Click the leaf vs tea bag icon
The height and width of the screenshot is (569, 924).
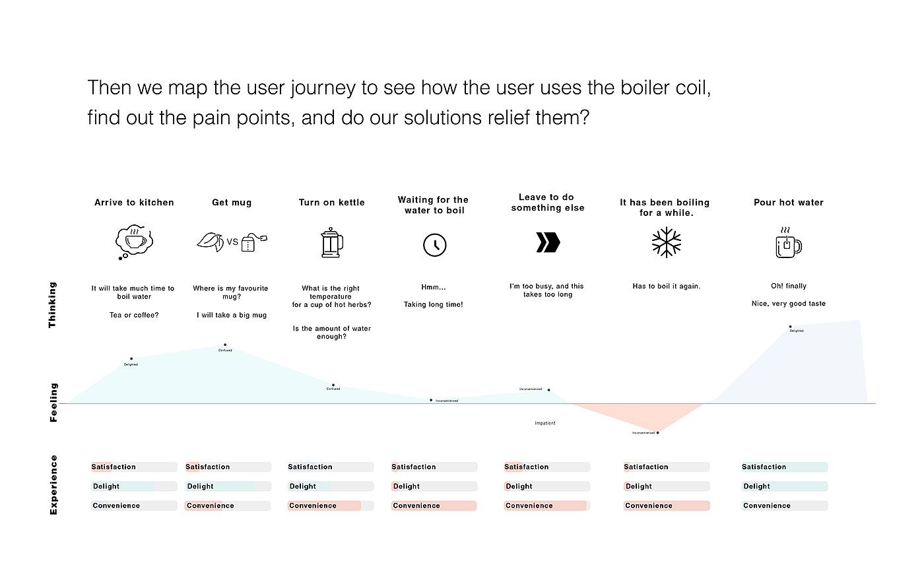(232, 242)
